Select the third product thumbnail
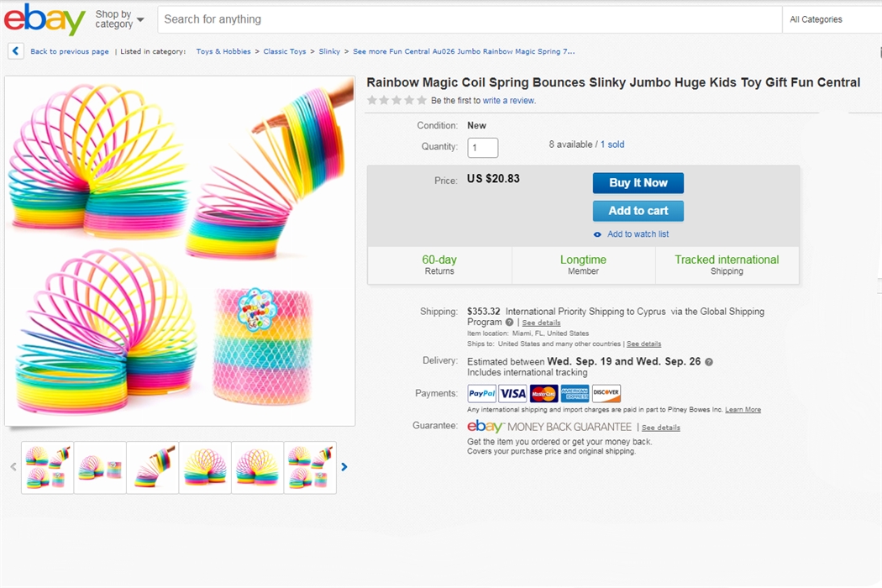This screenshot has width=882, height=588. click(152, 467)
